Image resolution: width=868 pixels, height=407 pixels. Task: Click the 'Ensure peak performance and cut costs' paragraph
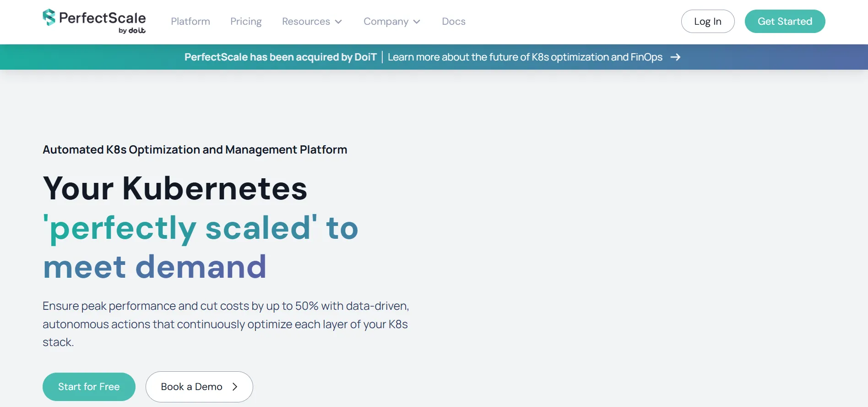(x=226, y=324)
